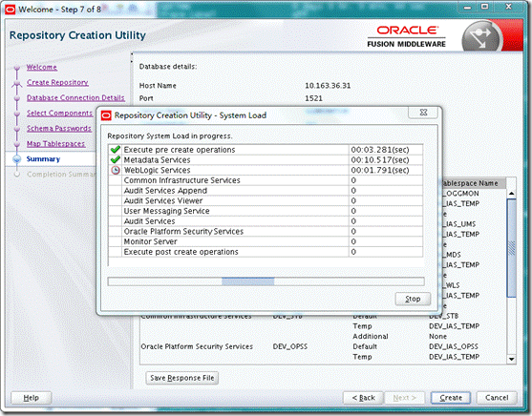This screenshot has height=416, width=532.
Task: Click the disabled Next button
Action: point(404,398)
